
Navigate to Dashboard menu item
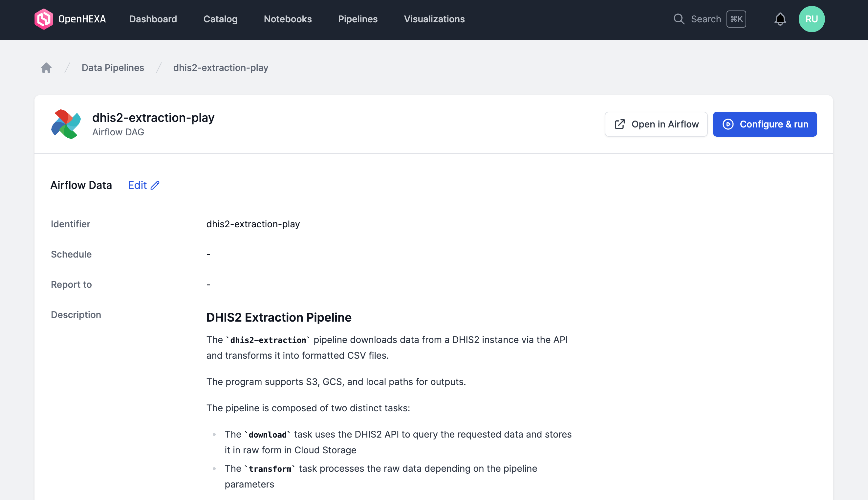pyautogui.click(x=153, y=18)
